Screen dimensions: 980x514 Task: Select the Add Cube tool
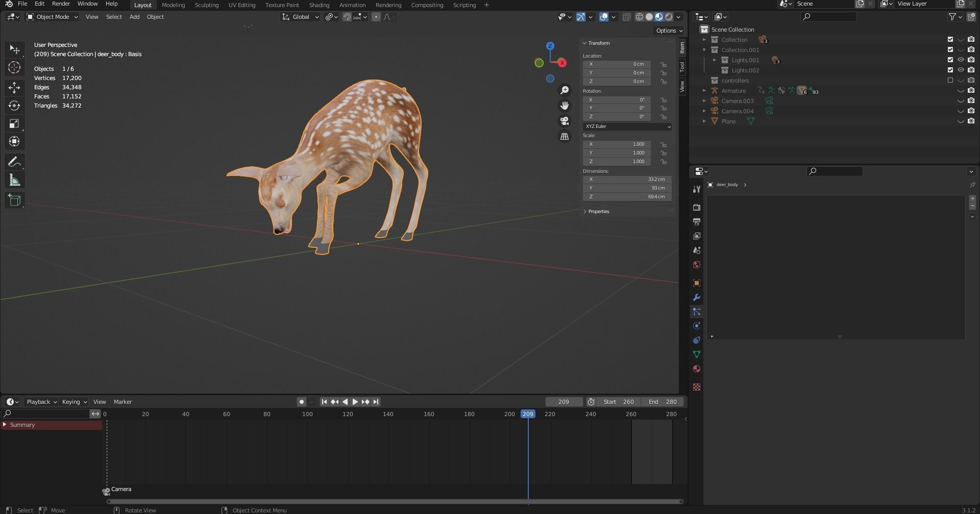(x=14, y=200)
